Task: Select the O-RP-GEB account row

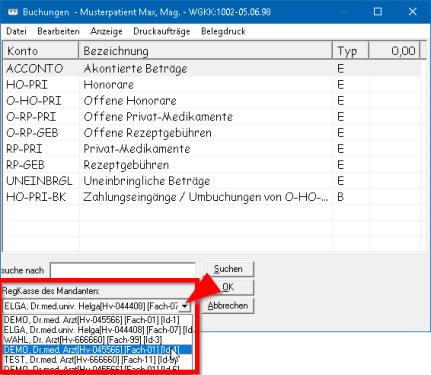Action: pos(212,133)
